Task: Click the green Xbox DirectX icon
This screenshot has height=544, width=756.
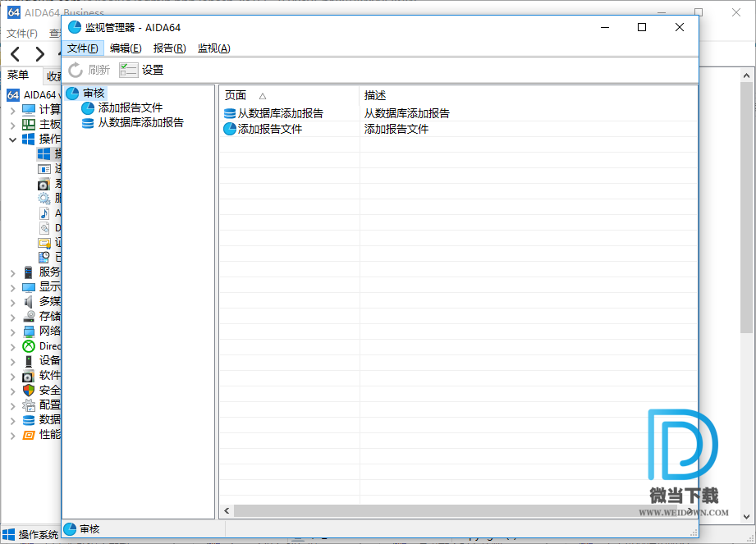Action: [29, 346]
